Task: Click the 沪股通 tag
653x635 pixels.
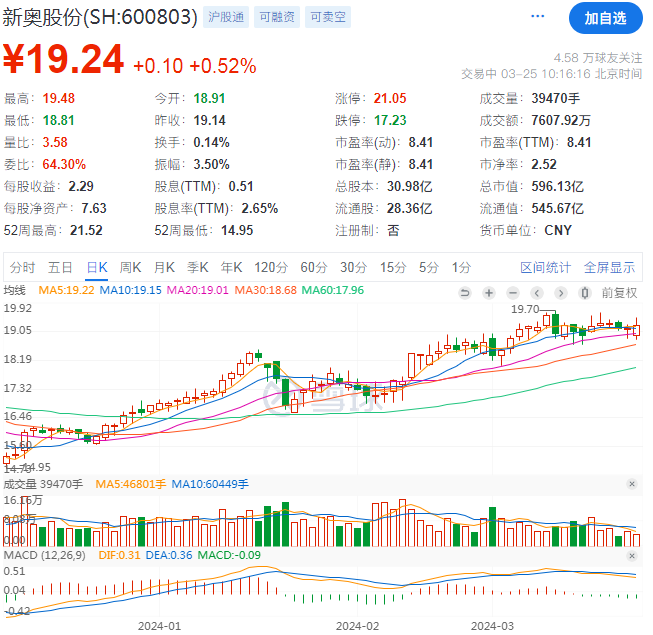Action: tap(226, 17)
